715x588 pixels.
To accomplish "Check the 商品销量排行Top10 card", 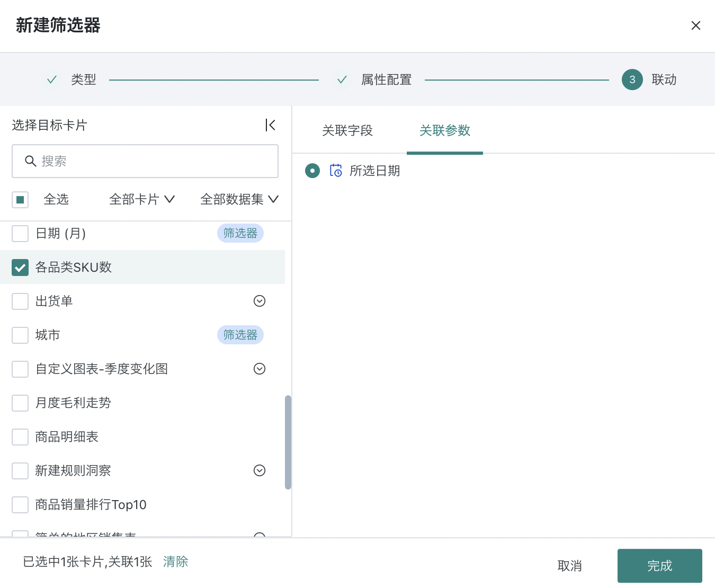I will [x=20, y=505].
